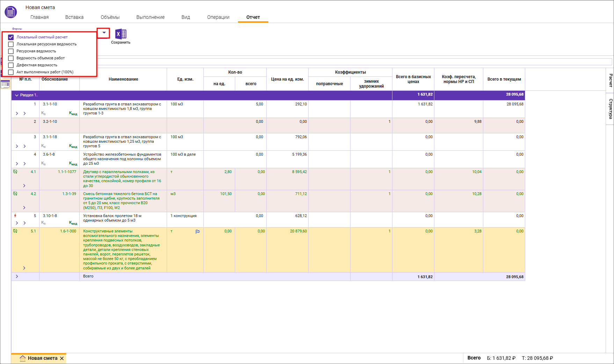This screenshot has width=614, height=364.
Task: Click the Excel save icon
Action: (x=121, y=34)
